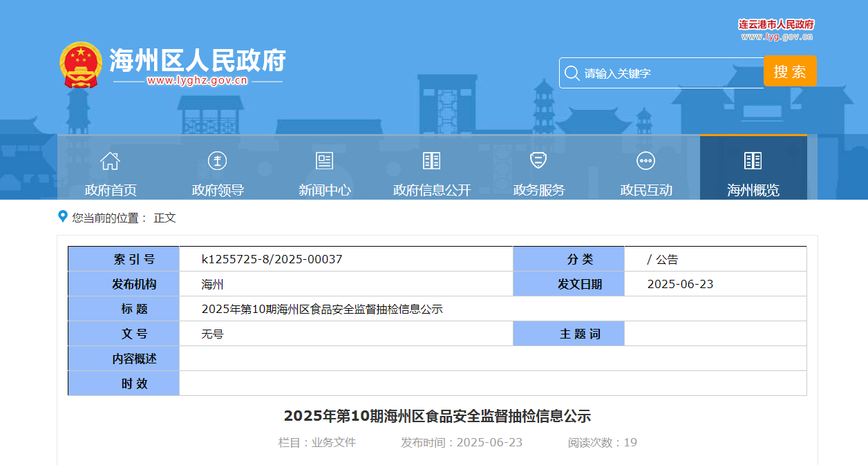Click the 文号 value 无号
The height and width of the screenshot is (465, 868).
click(212, 334)
